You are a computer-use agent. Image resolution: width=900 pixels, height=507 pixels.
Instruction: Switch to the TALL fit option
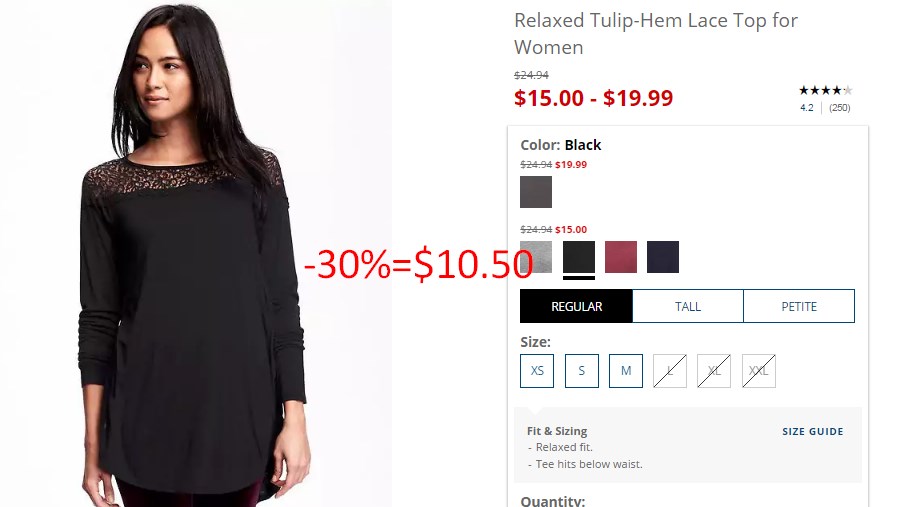point(688,306)
